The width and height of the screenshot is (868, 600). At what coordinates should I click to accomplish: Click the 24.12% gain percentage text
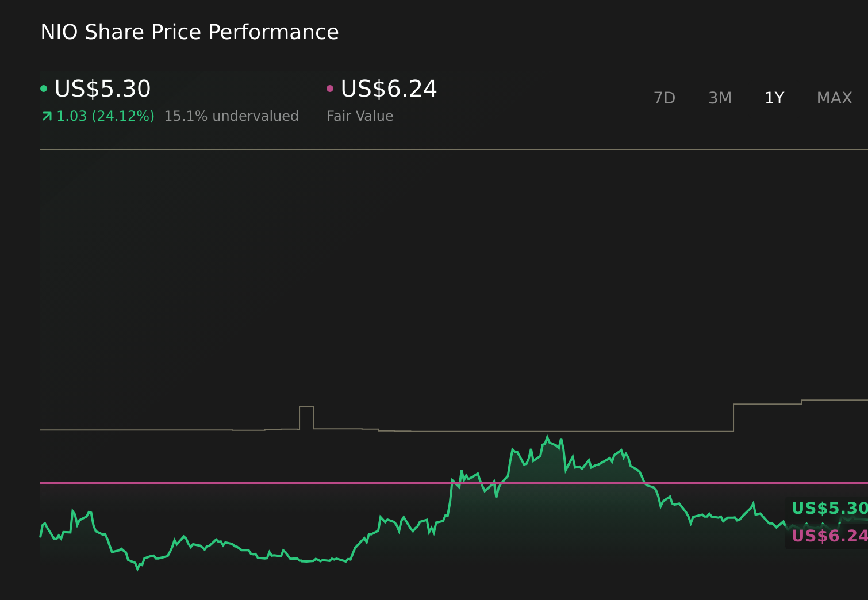point(123,116)
